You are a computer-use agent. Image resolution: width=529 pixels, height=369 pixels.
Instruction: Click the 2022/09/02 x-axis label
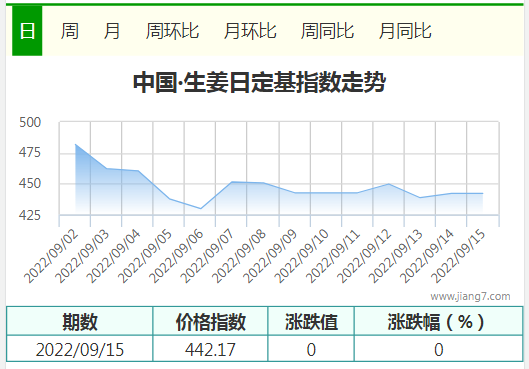(x=52, y=256)
